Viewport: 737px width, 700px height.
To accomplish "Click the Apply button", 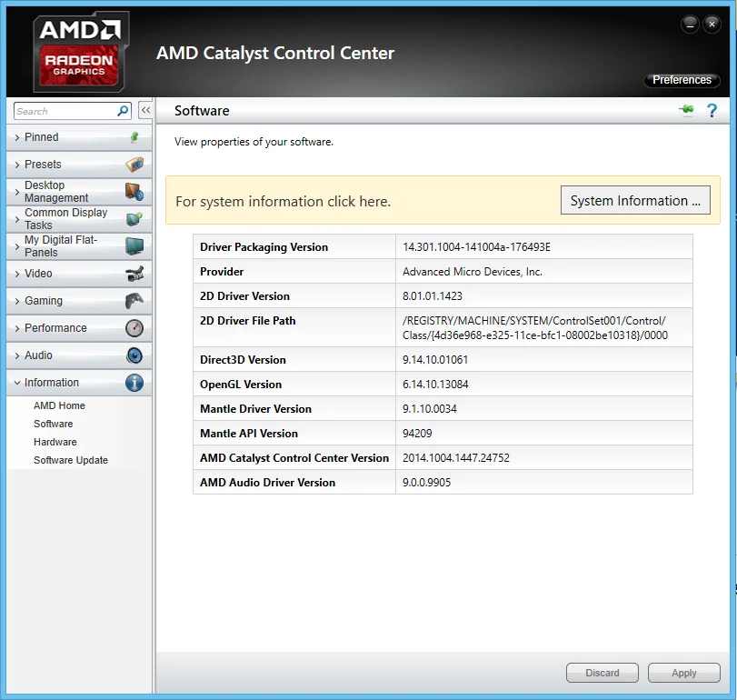I will (684, 673).
